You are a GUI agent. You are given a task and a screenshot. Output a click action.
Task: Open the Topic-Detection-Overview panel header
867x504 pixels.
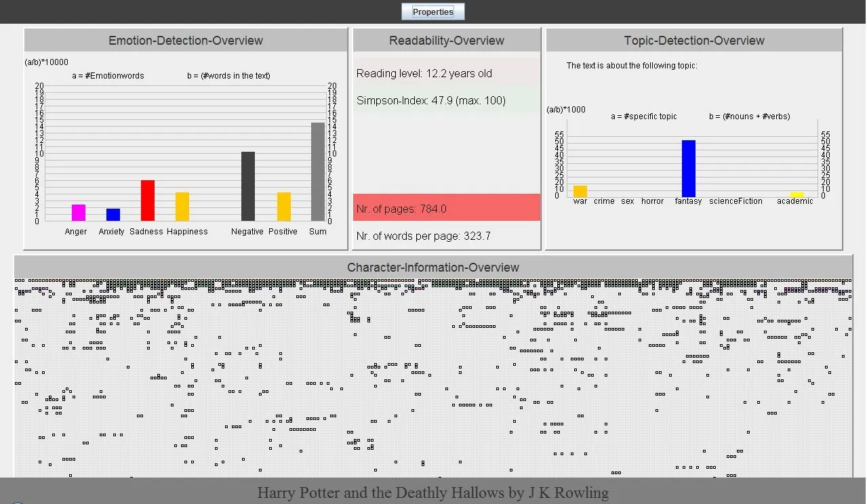(694, 41)
